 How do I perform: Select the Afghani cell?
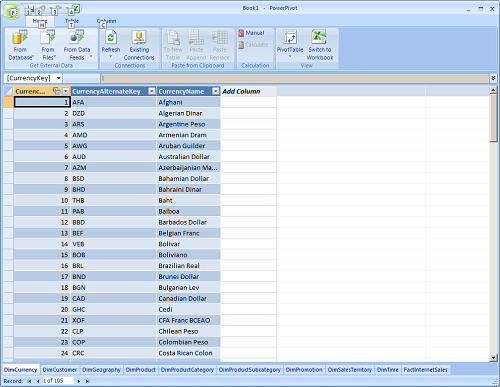click(x=188, y=102)
